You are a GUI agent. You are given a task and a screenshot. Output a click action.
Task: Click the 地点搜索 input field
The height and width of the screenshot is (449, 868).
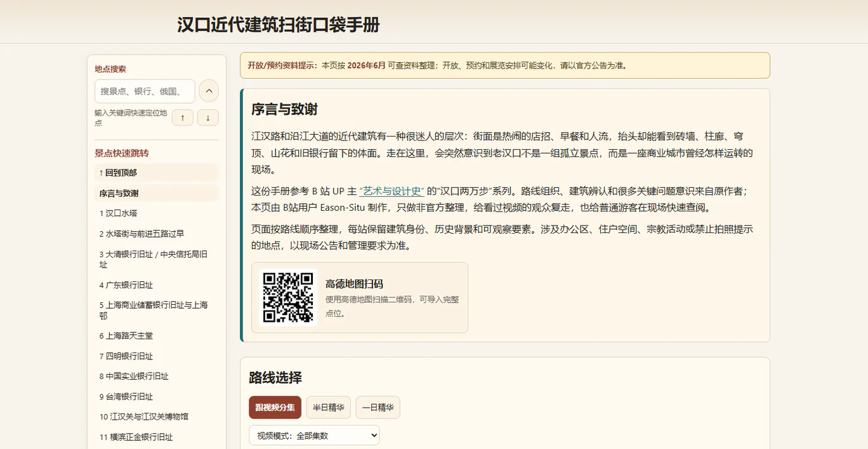pyautogui.click(x=145, y=91)
